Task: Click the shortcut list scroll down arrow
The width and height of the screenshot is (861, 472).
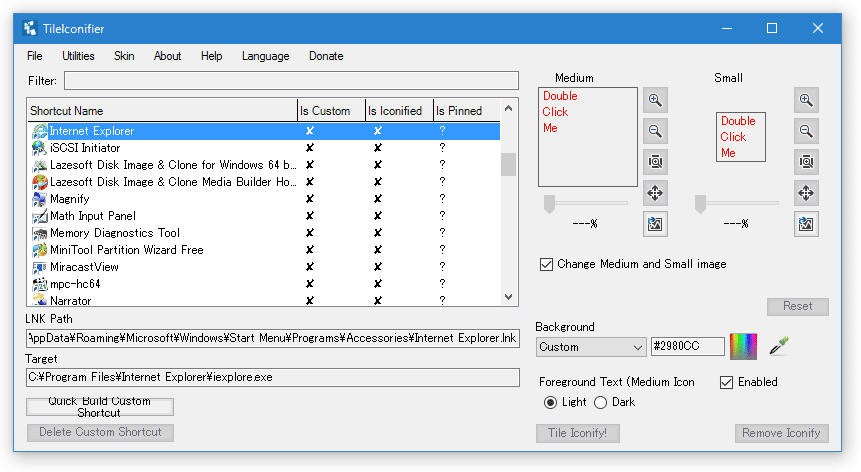Action: tap(508, 297)
